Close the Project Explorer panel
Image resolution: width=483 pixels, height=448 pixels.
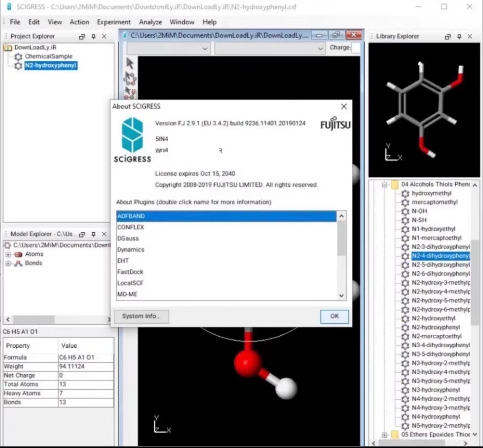tap(104, 36)
